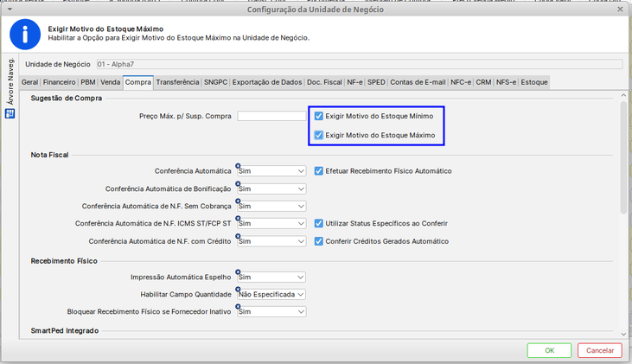The width and height of the screenshot is (632, 364).
Task: Click info badge on Conferência Automática dropdown
Action: [x=238, y=166]
